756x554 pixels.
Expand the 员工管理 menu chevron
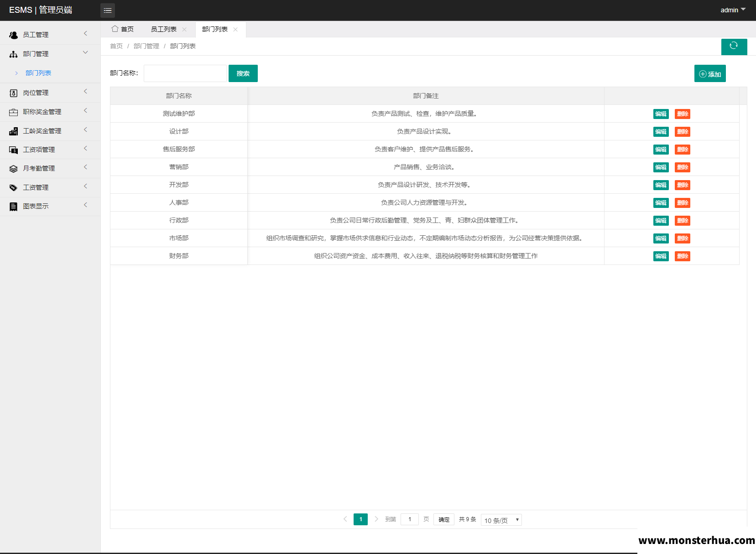[85, 34]
